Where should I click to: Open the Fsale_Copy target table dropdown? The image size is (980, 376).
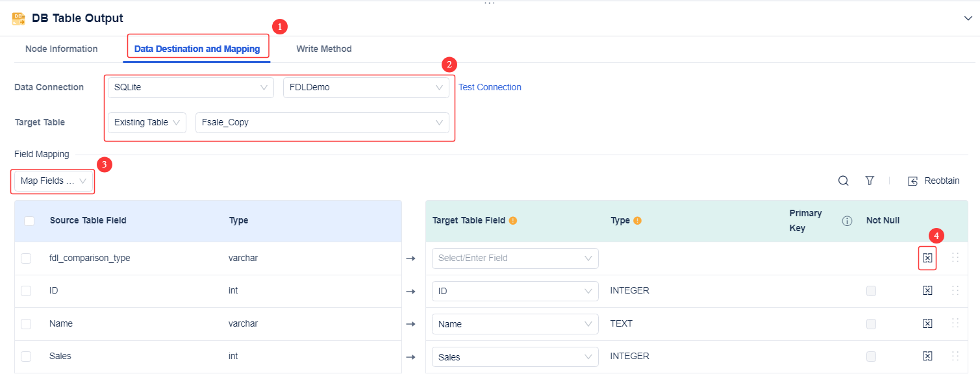(x=322, y=122)
